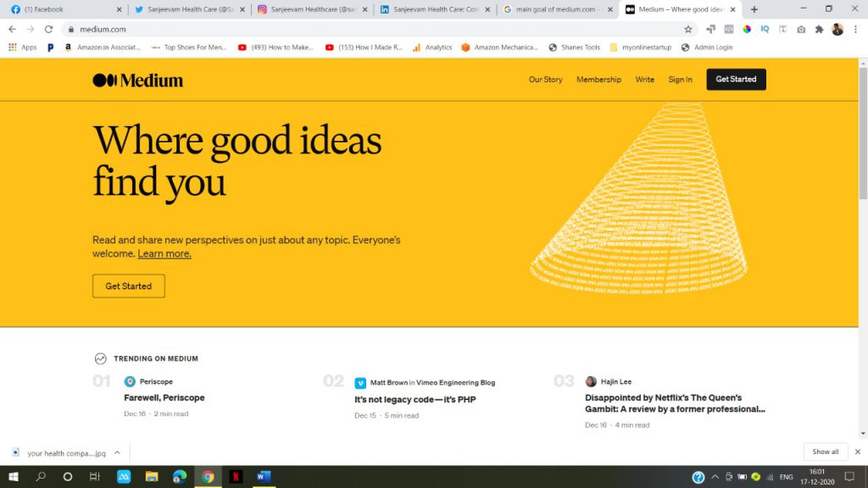The width and height of the screenshot is (868, 488).
Task: Click the outlined Get Started hero button
Action: [129, 286]
